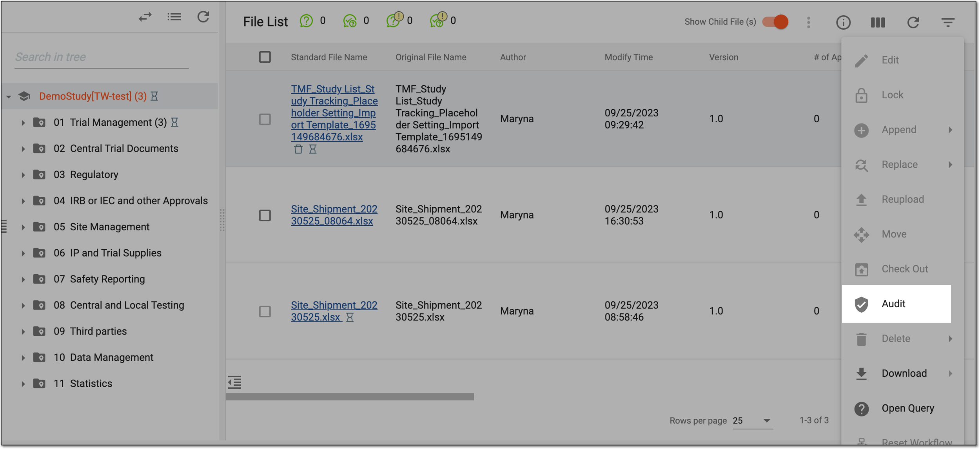Select 10 Data Management folder
Viewport: 980px width, 449px height.
click(103, 357)
